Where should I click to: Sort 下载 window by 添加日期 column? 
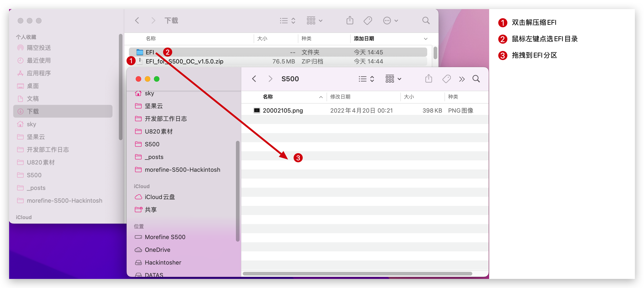pyautogui.click(x=364, y=38)
